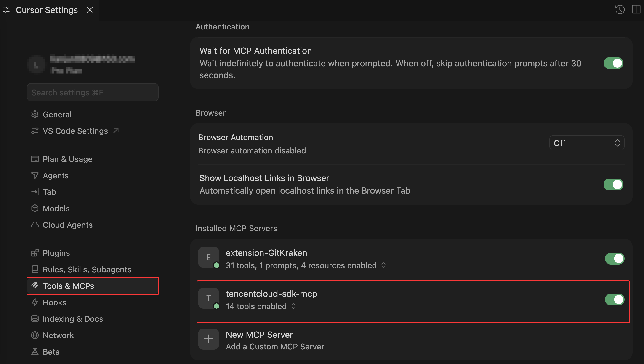The height and width of the screenshot is (364, 644).
Task: Click the General gear icon
Action: [35, 114]
